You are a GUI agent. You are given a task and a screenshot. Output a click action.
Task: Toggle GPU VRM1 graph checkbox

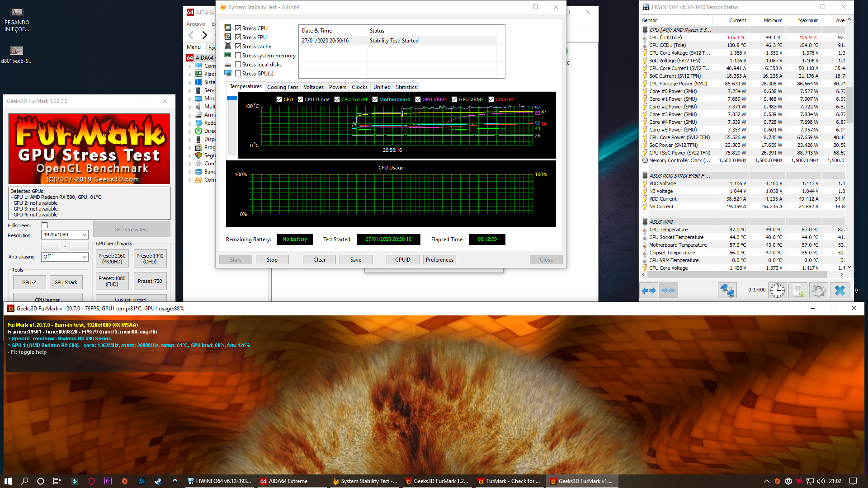[x=418, y=99]
